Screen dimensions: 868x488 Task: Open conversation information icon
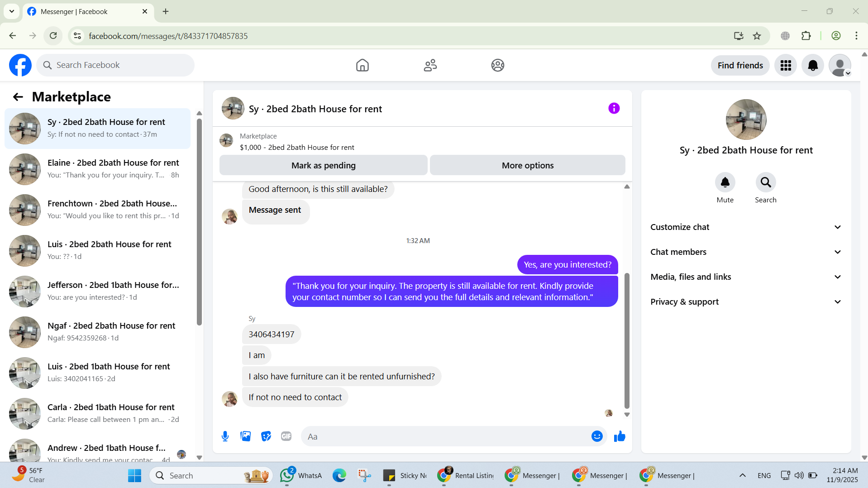point(614,108)
